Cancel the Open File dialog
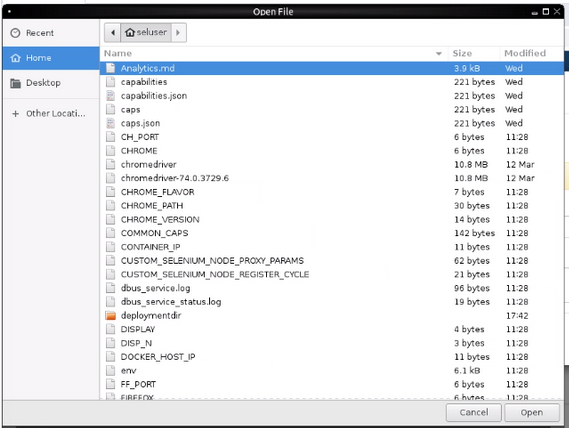This screenshot has height=428, width=569. point(474,412)
